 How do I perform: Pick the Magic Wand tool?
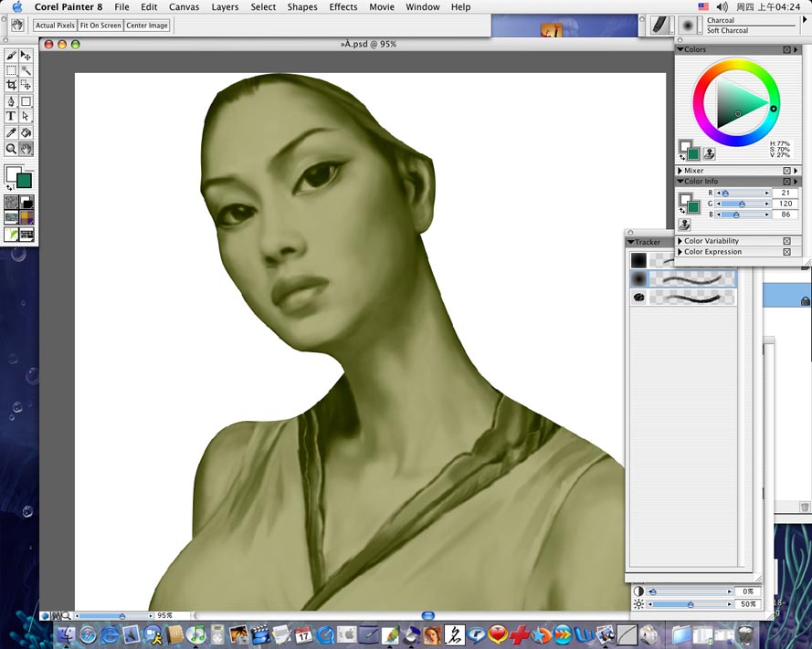[26, 70]
